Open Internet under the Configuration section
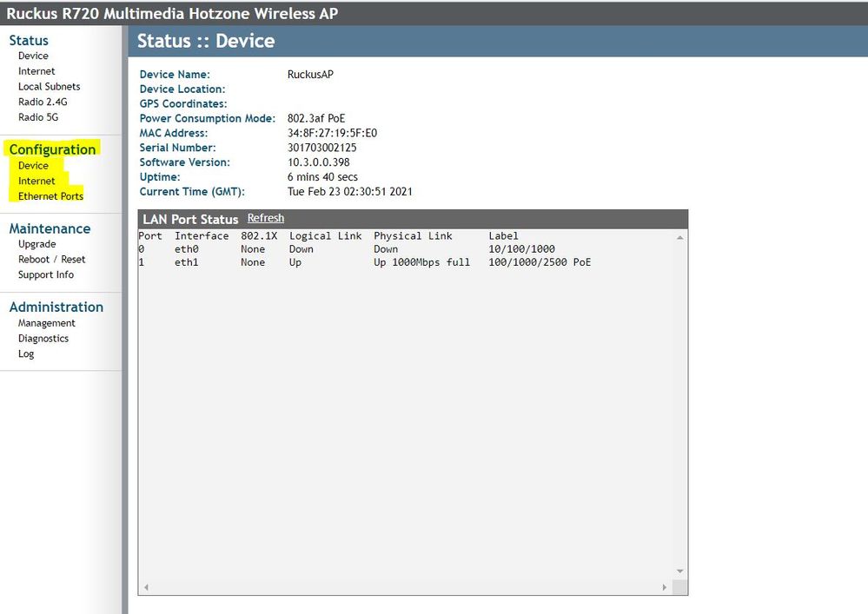This screenshot has height=614, width=868. [x=36, y=181]
